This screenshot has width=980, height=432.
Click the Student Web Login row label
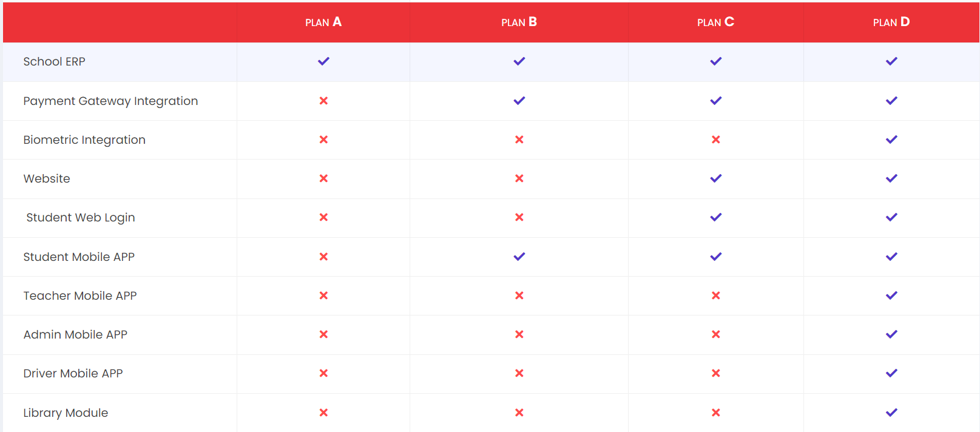coord(80,218)
